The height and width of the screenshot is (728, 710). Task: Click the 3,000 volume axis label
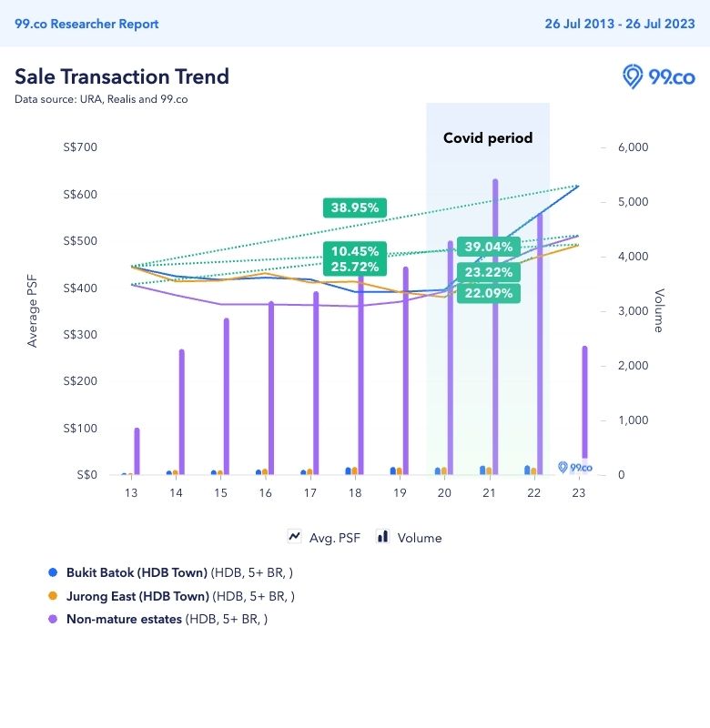(x=633, y=311)
